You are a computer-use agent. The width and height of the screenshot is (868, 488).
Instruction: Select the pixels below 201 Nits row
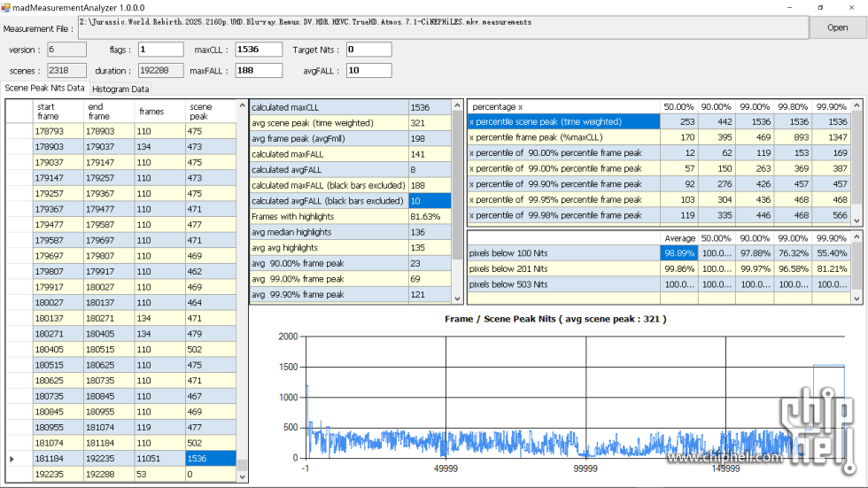click(x=563, y=268)
